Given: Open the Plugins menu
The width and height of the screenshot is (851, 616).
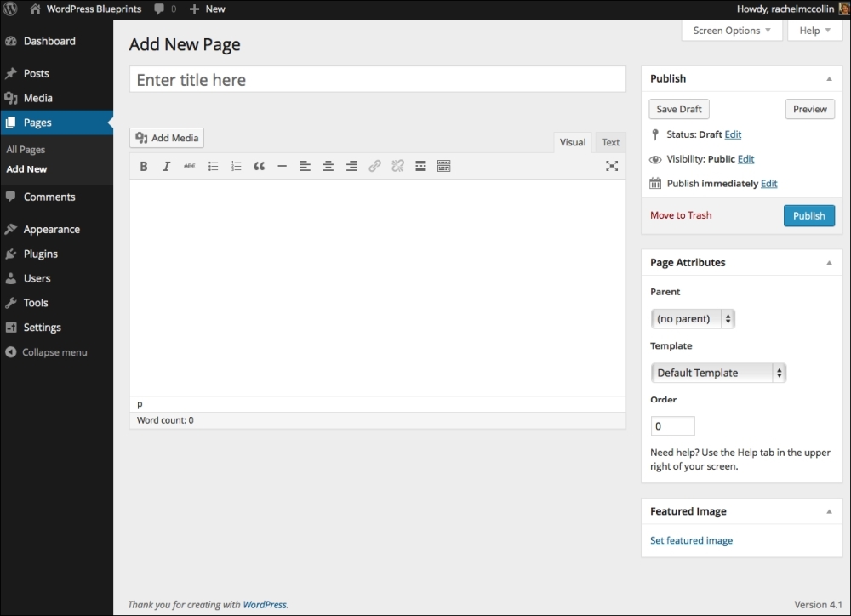Looking at the screenshot, I should tap(56, 254).
